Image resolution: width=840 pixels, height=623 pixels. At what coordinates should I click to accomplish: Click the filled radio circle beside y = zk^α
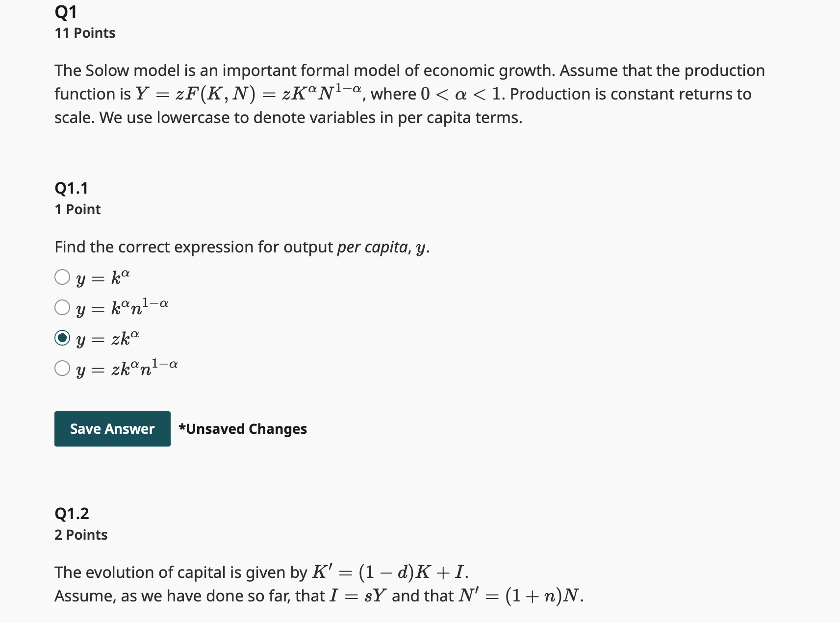pos(62,338)
